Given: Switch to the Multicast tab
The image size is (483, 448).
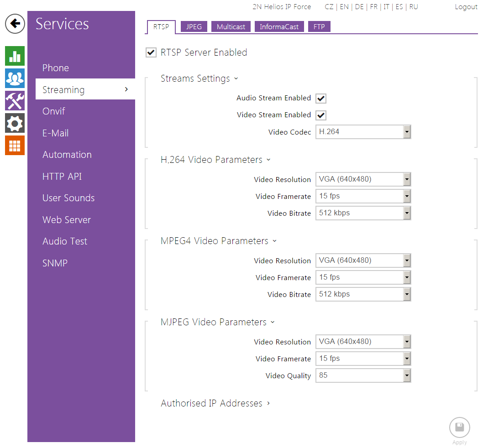Looking at the screenshot, I should 231,27.
